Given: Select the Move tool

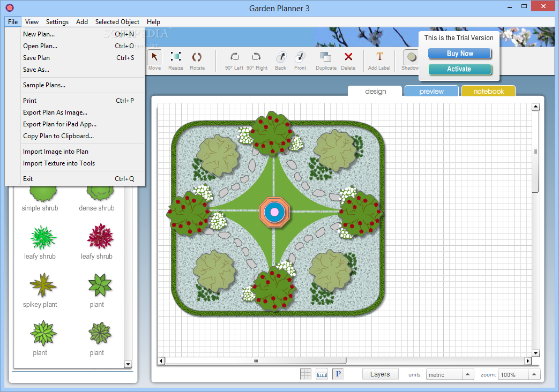Looking at the screenshot, I should point(154,61).
